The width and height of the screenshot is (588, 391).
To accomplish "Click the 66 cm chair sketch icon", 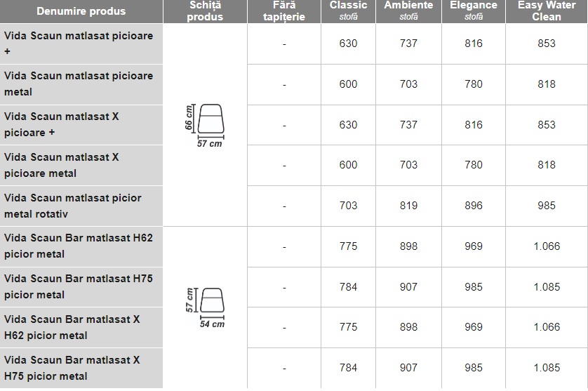I will [205, 126].
